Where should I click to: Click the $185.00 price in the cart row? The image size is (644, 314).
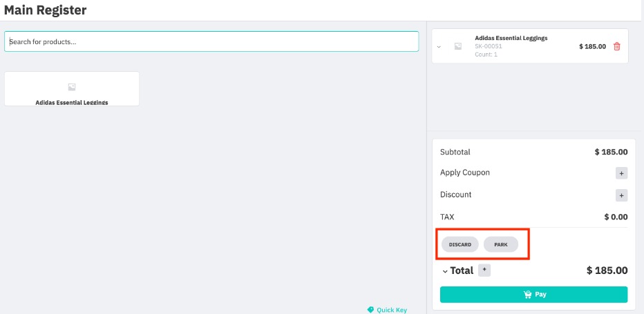point(592,46)
